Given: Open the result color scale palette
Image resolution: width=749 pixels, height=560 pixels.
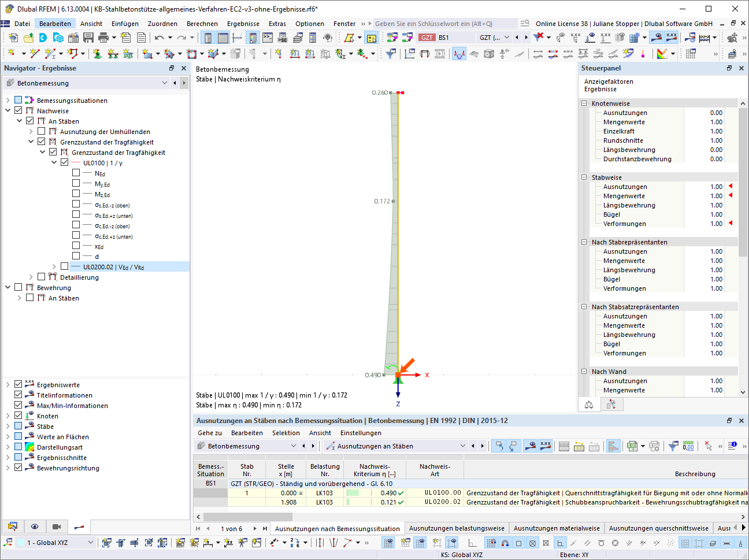Looking at the screenshot, I should (662, 54).
